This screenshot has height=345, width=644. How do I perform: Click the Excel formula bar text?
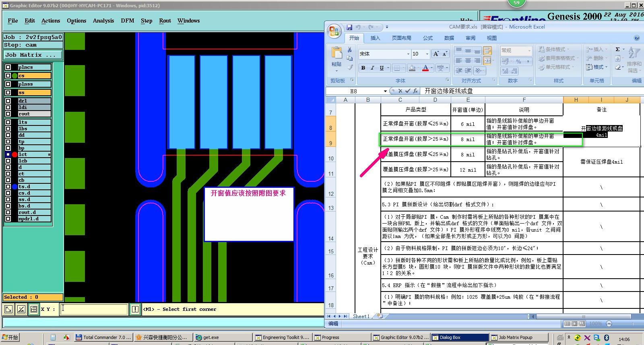click(x=448, y=91)
